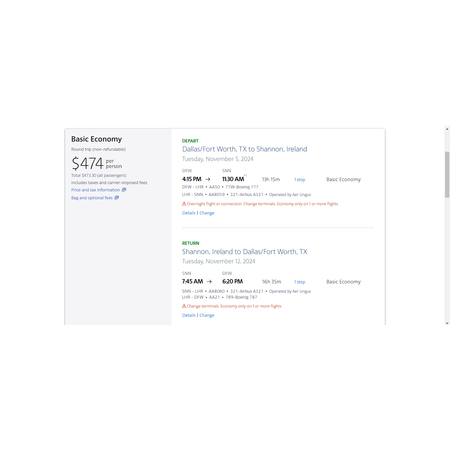The height and width of the screenshot is (450, 450).
Task: Open 1 stop info for SNN to DFW flight
Action: (x=299, y=282)
